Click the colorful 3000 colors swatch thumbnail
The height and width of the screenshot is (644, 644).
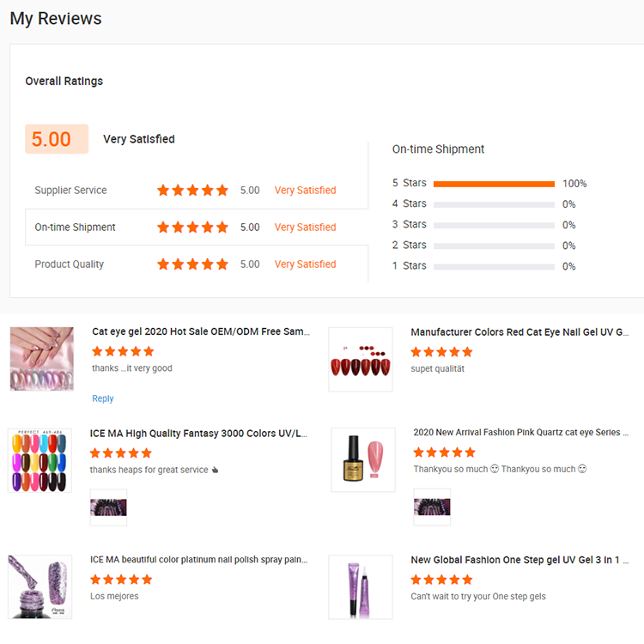pos(39,460)
